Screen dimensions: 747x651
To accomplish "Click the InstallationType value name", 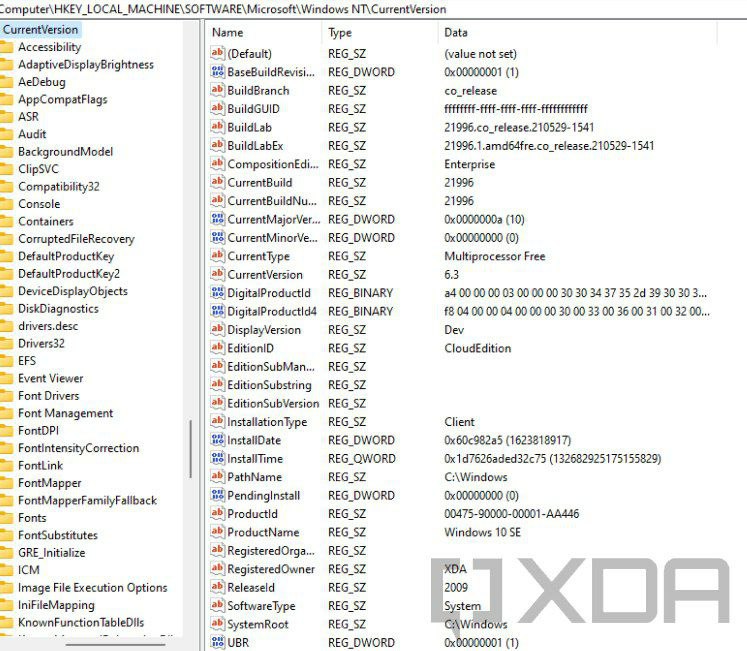I will [x=267, y=421].
